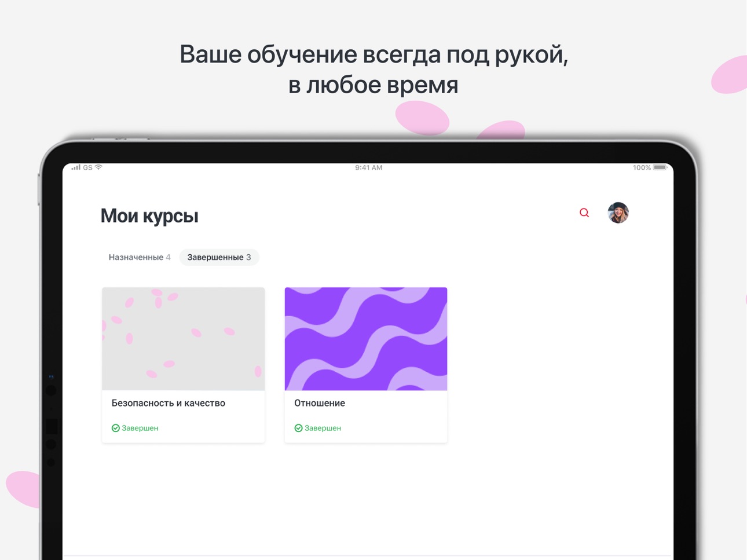This screenshot has width=747, height=560.
Task: Click the Завершен status under Отношение
Action: point(318,428)
